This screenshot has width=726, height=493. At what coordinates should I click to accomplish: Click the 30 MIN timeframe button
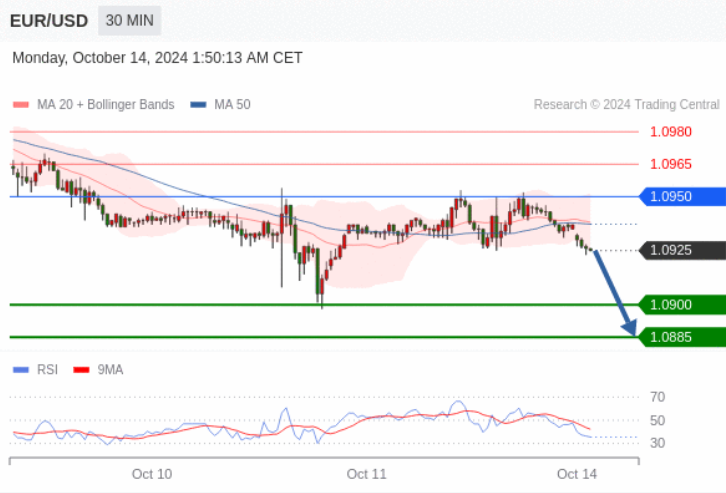tap(130, 20)
